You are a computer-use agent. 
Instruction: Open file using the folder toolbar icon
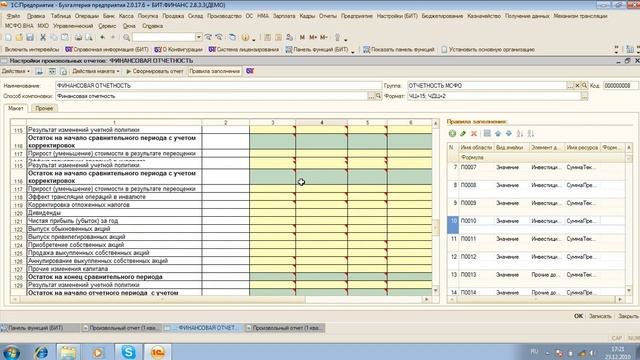pyautogui.click(x=19, y=38)
